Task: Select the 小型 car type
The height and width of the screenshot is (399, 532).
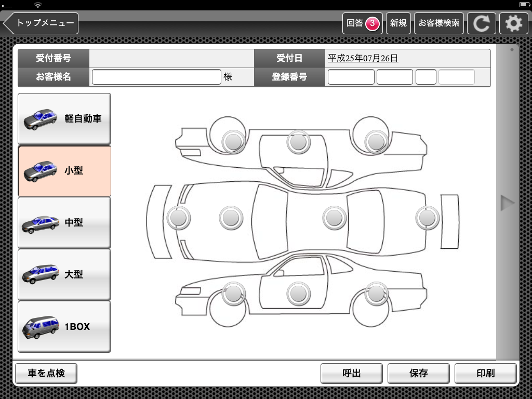Action: tap(64, 171)
